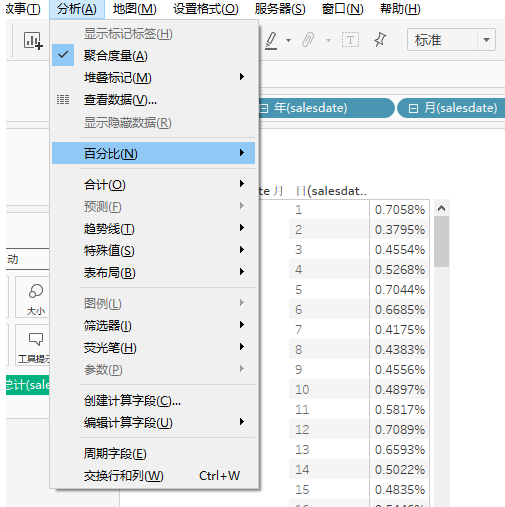Expand the 筛选器(I) submenu
Image resolution: width=505 pixels, height=507 pixels.
pyautogui.click(x=153, y=325)
